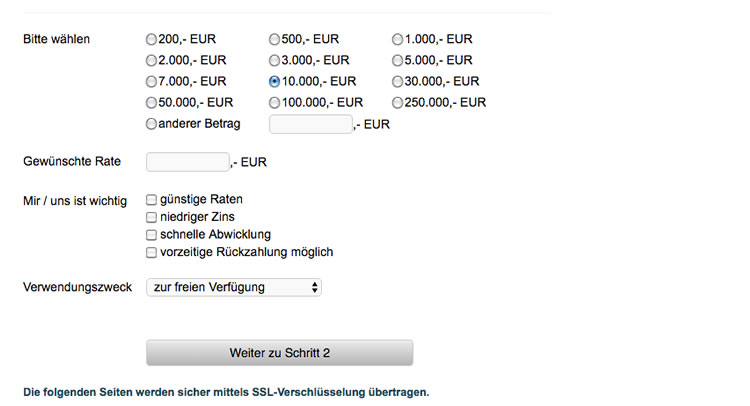Select the 200,- EUR radio button
The width and height of the screenshot is (750, 406).
[152, 40]
